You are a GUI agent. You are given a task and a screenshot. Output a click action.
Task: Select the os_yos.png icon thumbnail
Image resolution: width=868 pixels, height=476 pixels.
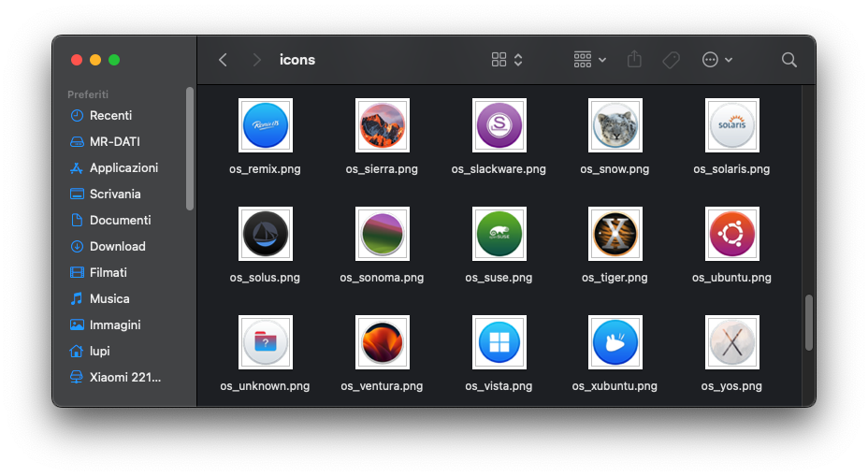pos(731,342)
